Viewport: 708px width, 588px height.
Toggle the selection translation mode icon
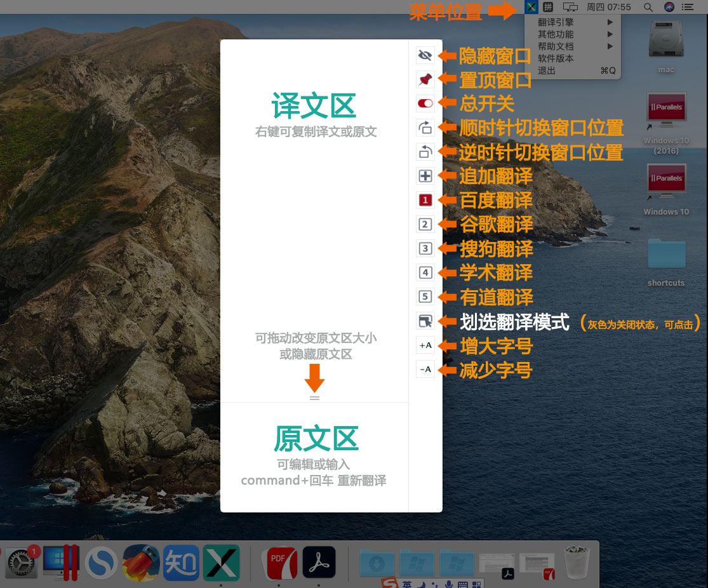425,321
